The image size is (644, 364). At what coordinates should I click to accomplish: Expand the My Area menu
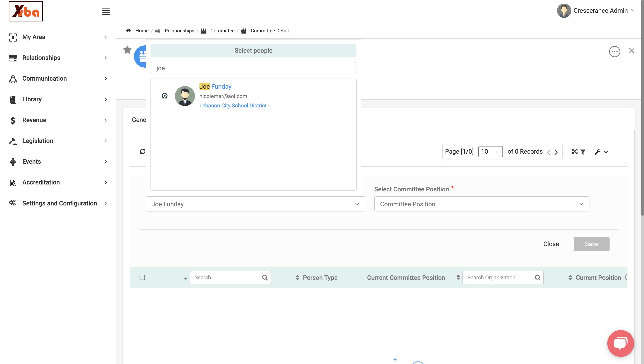tap(58, 37)
